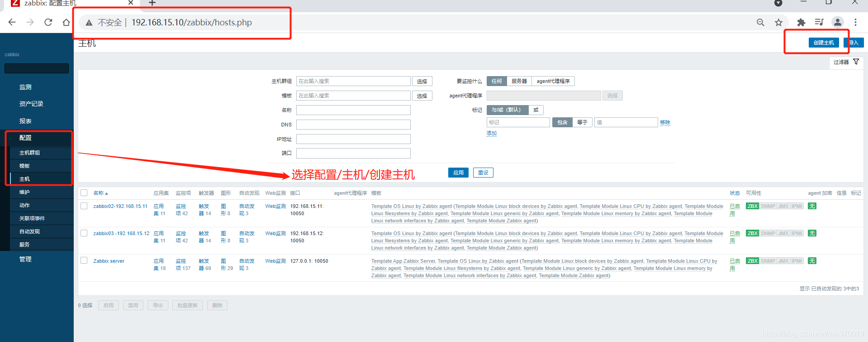
Task: Open Chrome three-dot menu
Action: 855,22
